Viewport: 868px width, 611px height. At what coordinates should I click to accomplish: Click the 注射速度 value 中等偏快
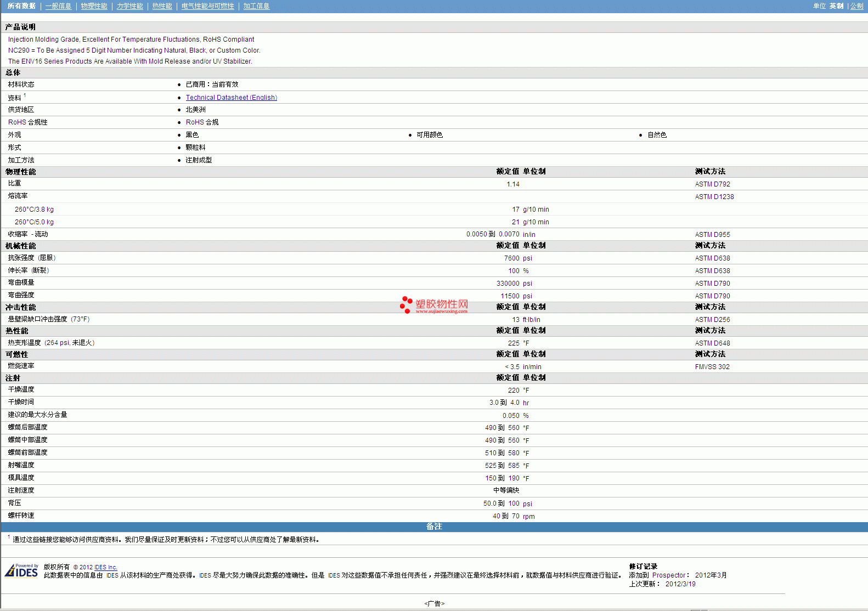click(x=506, y=491)
